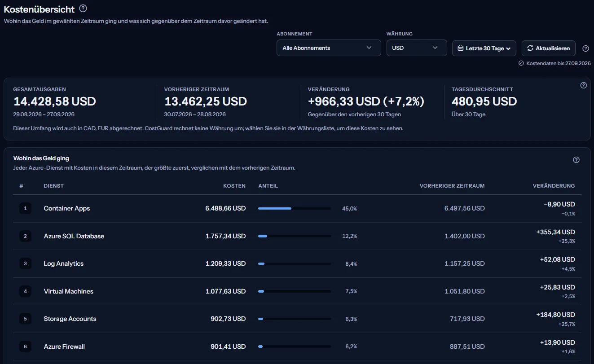This screenshot has width=594, height=364.
Task: Select the 'Azure Firewall' service name
Action: point(64,346)
